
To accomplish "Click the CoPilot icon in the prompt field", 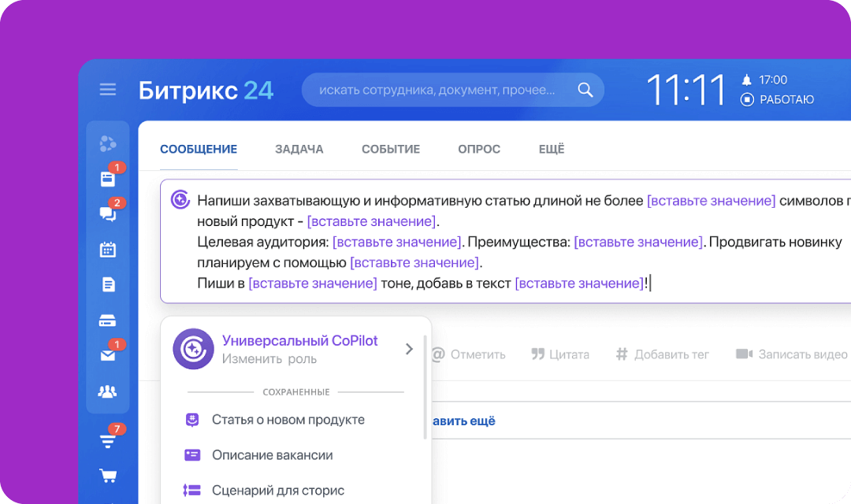I will tap(180, 200).
